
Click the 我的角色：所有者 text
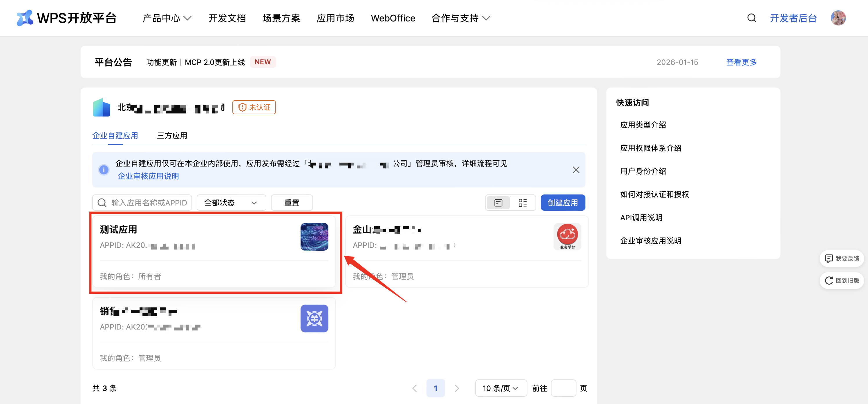[x=130, y=276]
